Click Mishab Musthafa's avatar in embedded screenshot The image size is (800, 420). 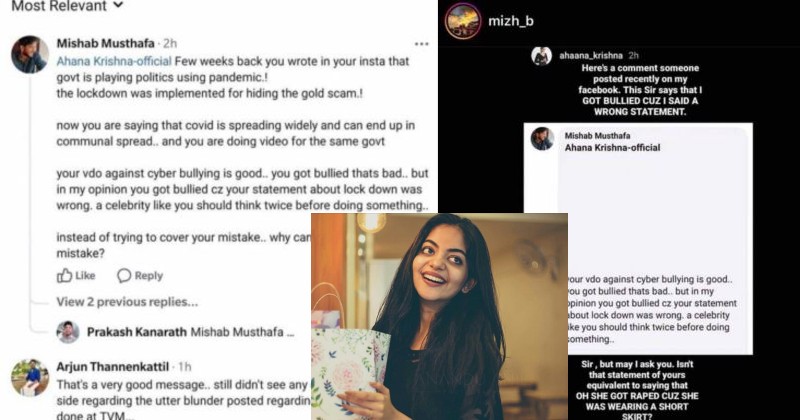point(542,138)
